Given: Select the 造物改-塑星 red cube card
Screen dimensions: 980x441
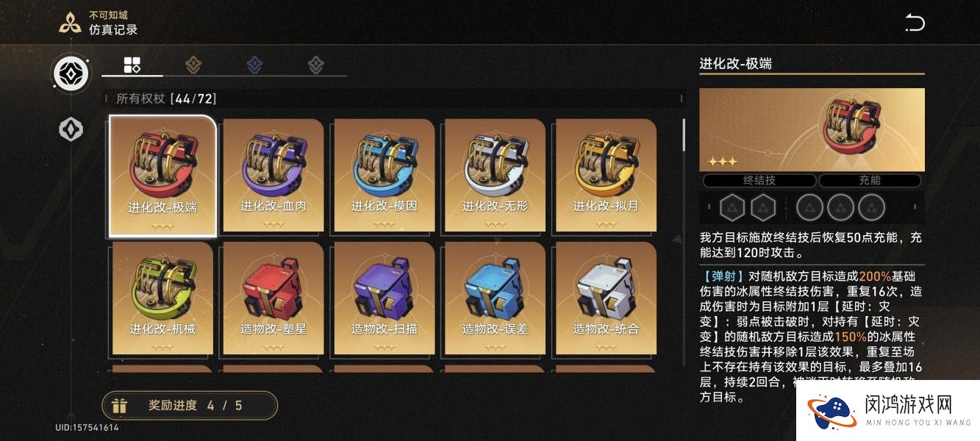Looking at the screenshot, I should [273, 298].
